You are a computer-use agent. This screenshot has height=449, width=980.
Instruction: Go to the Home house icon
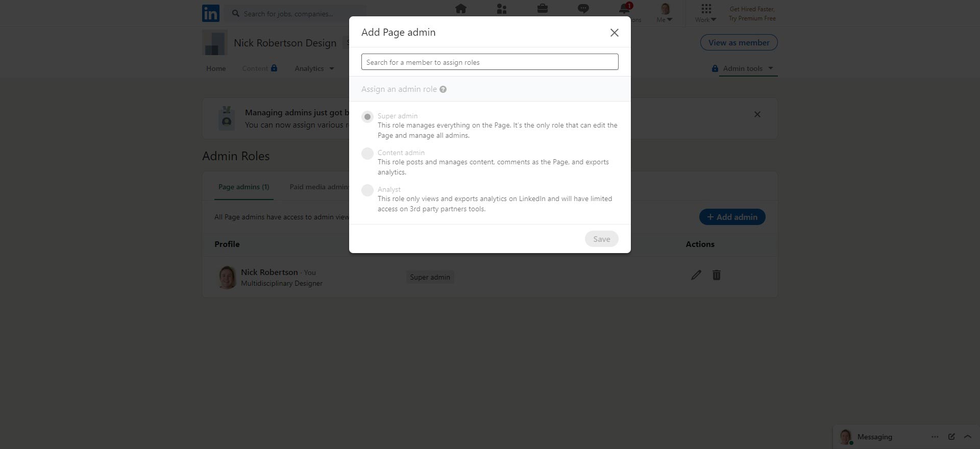coord(461,9)
